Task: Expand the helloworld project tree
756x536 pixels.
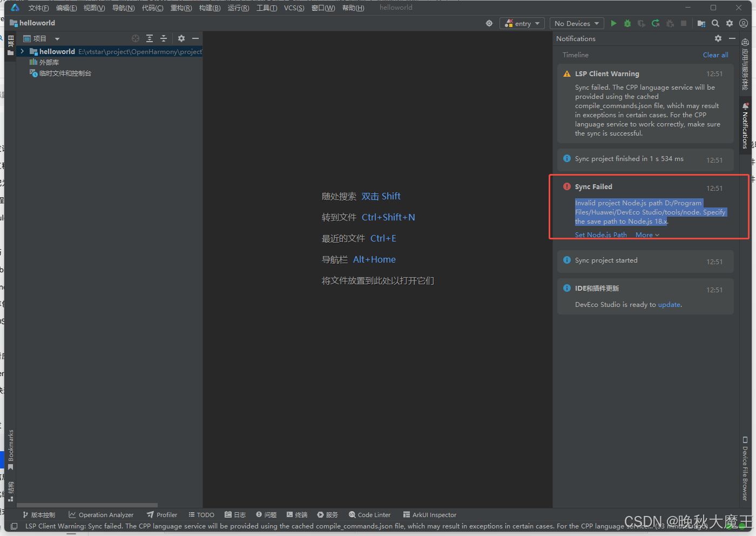Action: coord(22,51)
